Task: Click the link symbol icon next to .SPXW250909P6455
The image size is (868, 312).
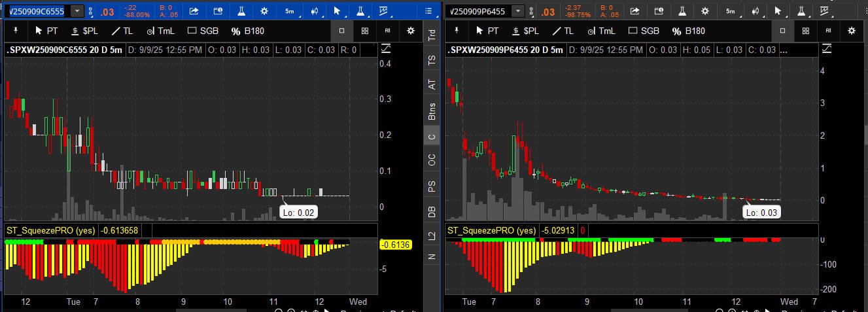Action: point(531,11)
